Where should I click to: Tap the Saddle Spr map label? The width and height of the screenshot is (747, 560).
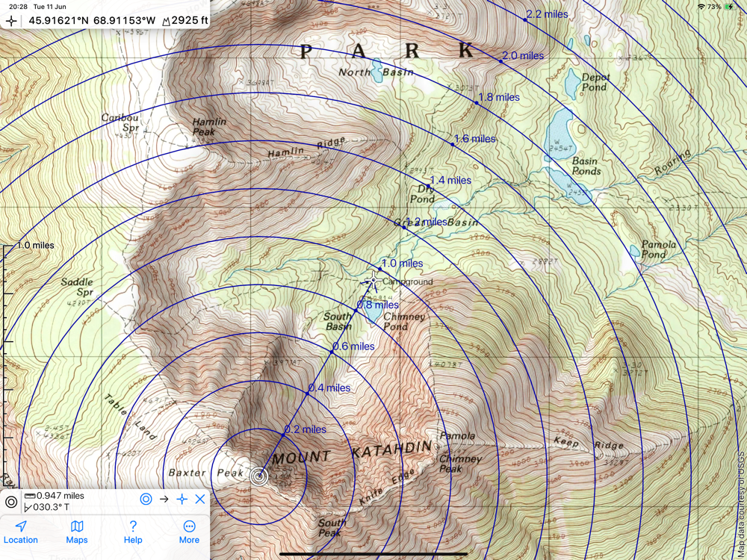point(77,287)
